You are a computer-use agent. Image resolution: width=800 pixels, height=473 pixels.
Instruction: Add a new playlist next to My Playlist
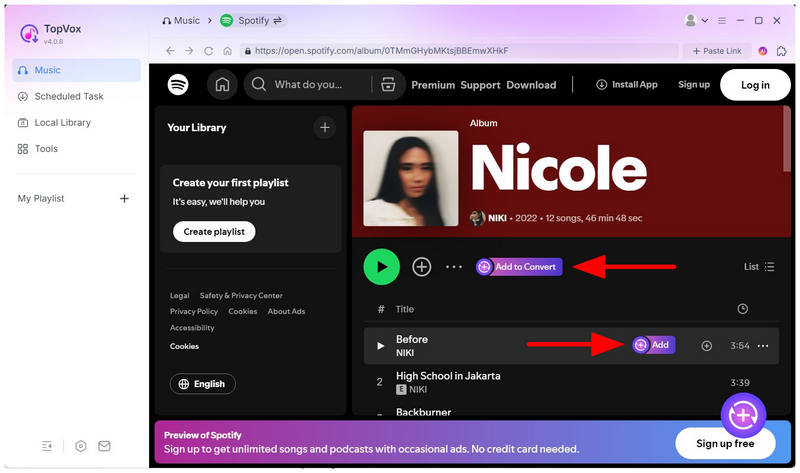click(x=124, y=198)
